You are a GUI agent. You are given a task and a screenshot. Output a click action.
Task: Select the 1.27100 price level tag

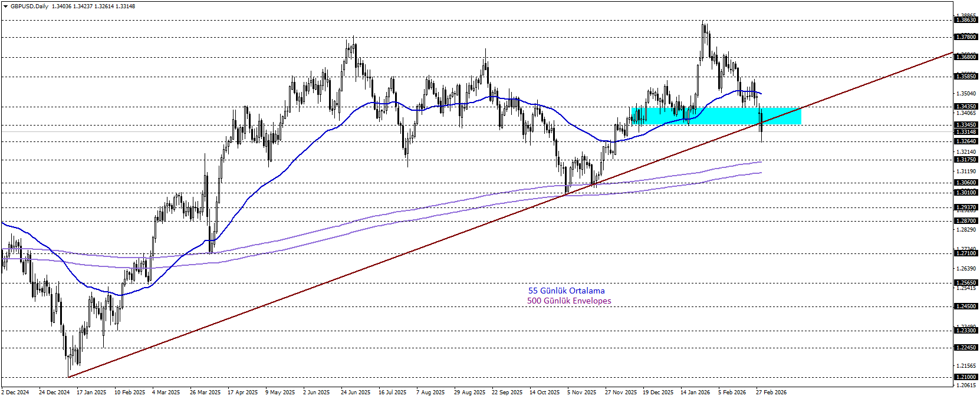[x=966, y=253]
